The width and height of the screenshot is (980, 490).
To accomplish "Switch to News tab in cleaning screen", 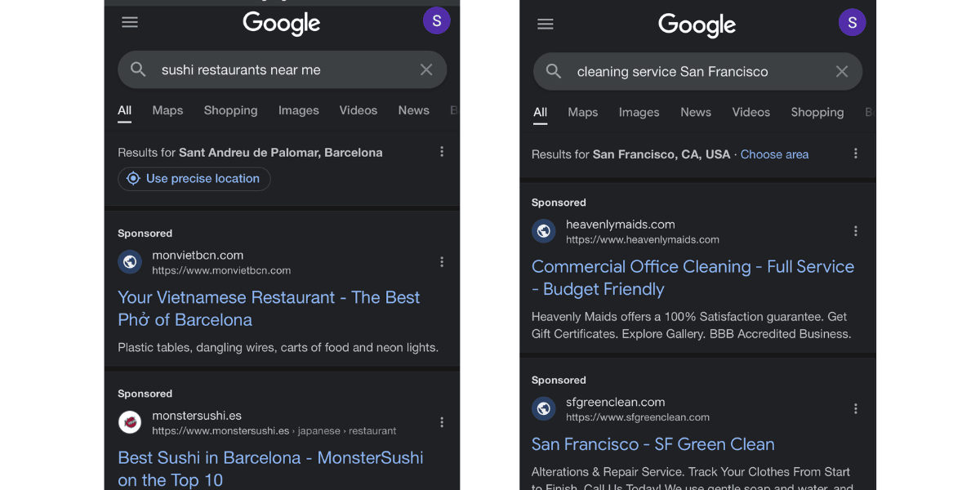I will [696, 112].
